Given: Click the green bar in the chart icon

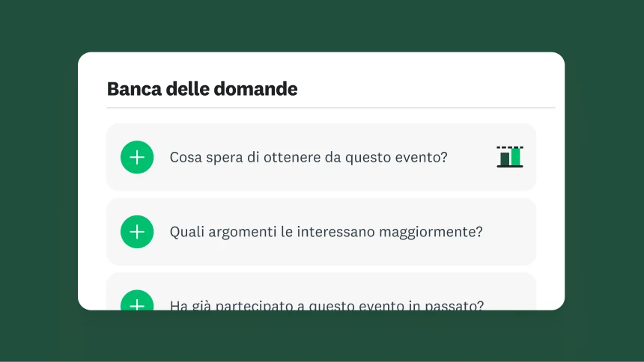Looking at the screenshot, I should click(x=516, y=158).
